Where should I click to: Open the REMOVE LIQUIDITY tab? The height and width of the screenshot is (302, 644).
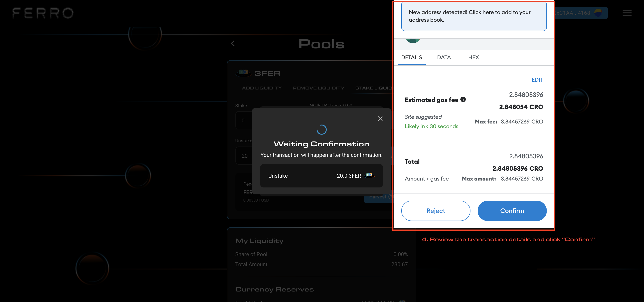318,88
